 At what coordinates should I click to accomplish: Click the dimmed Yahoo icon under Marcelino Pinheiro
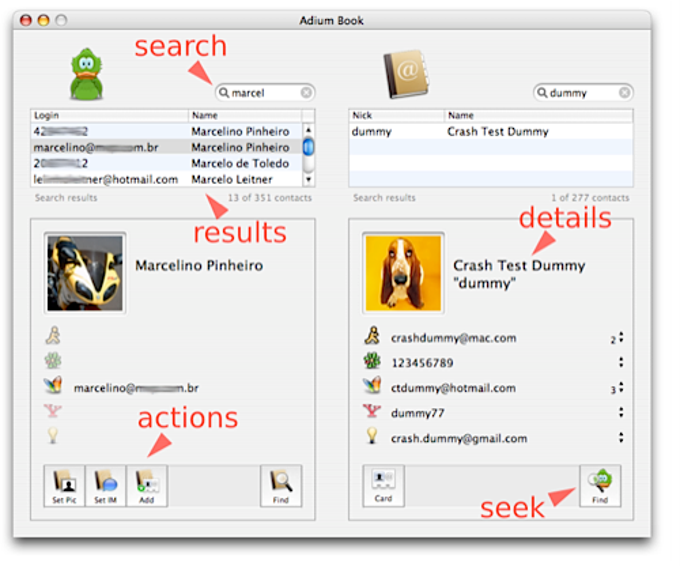tap(53, 410)
